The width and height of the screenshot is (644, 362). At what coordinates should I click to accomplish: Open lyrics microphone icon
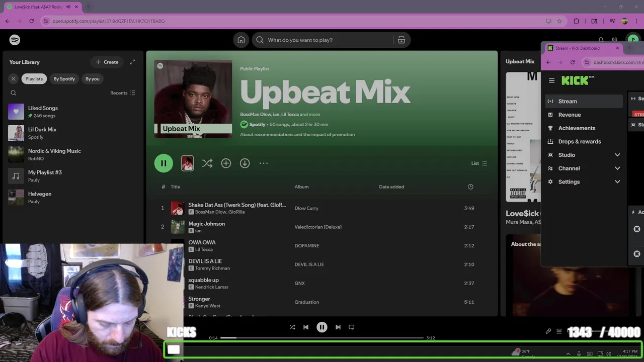click(x=548, y=331)
